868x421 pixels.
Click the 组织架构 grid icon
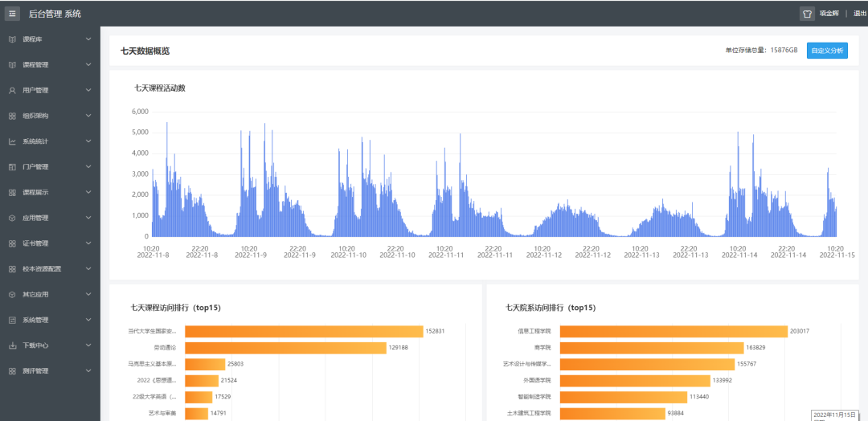coord(12,116)
